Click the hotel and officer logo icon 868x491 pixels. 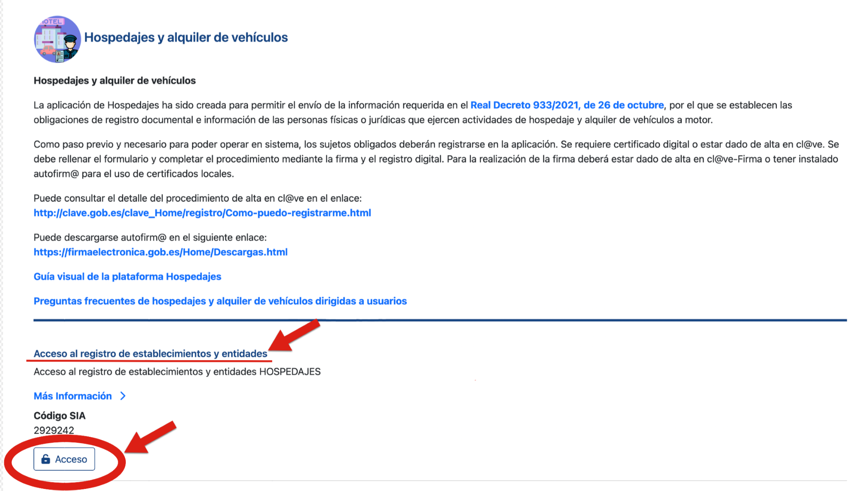pos(57,39)
